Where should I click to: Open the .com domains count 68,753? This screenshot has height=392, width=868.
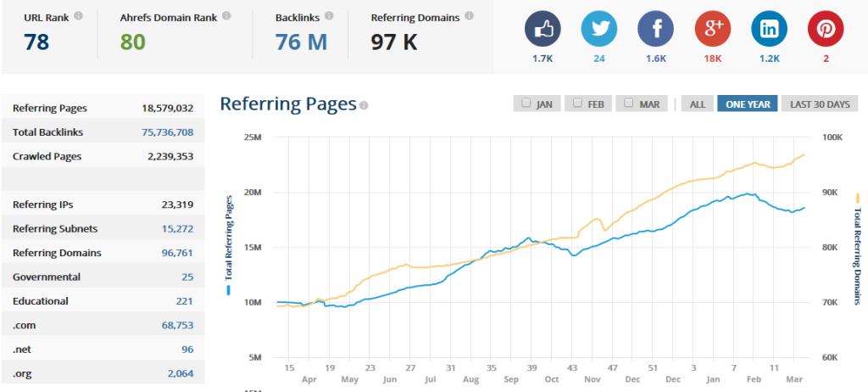[x=175, y=325]
